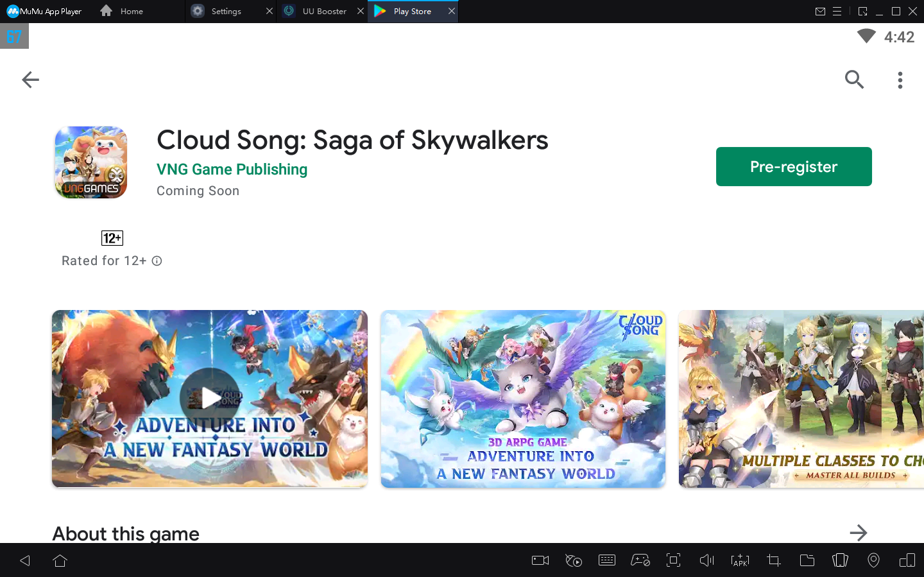The width and height of the screenshot is (924, 577).
Task: Take a screenshot using the crop icon
Action: [773, 560]
